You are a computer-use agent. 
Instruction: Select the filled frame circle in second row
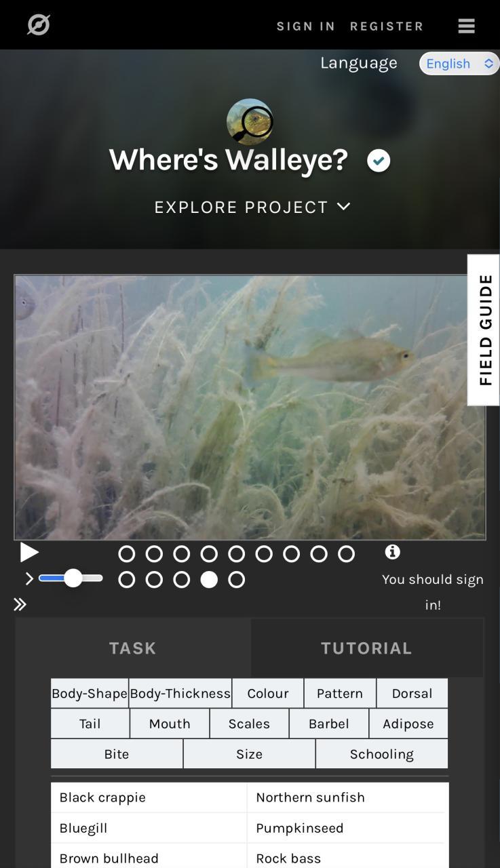(x=209, y=580)
